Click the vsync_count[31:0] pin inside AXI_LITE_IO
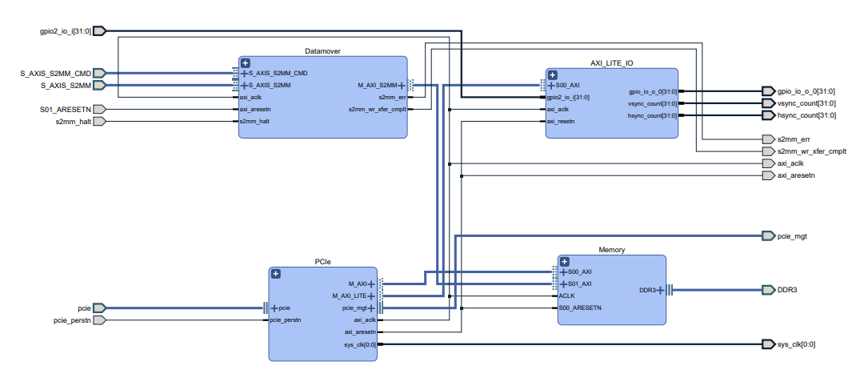Viewport: 868px width, 378px height. click(653, 103)
